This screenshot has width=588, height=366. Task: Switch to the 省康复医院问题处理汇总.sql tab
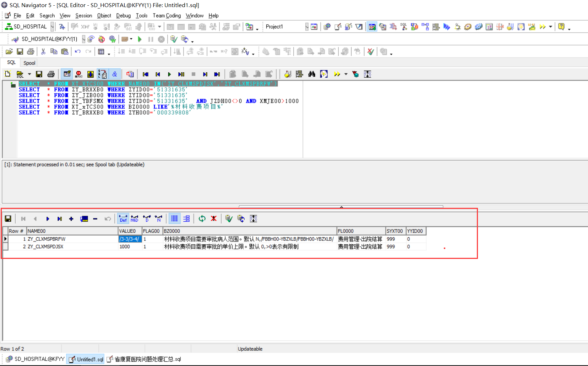point(144,359)
